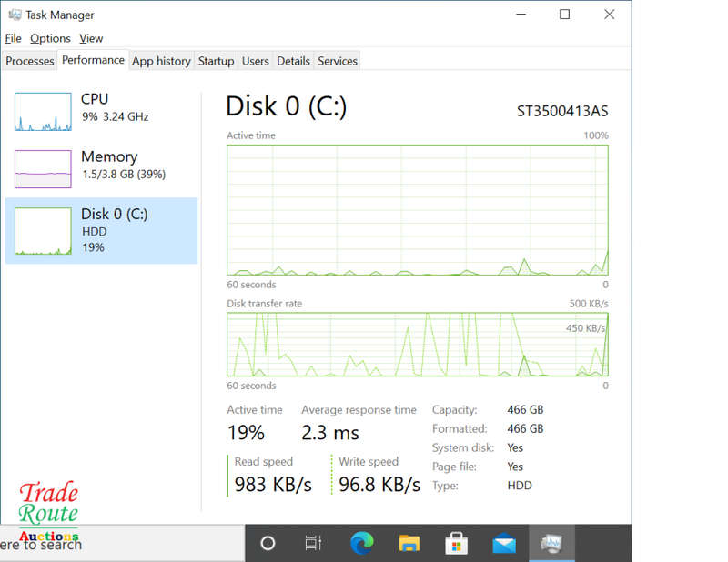Click the Cortana circle icon on taskbar

pyautogui.click(x=268, y=543)
